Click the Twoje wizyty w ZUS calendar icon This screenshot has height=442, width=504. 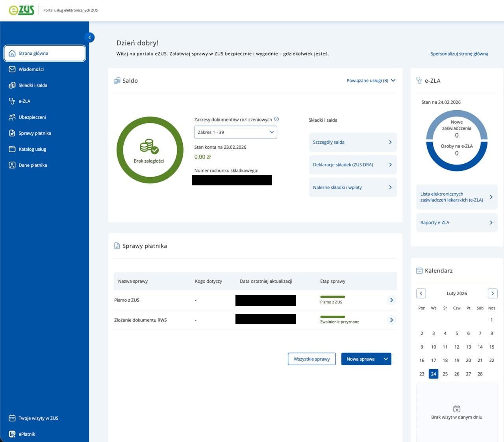click(x=12, y=418)
